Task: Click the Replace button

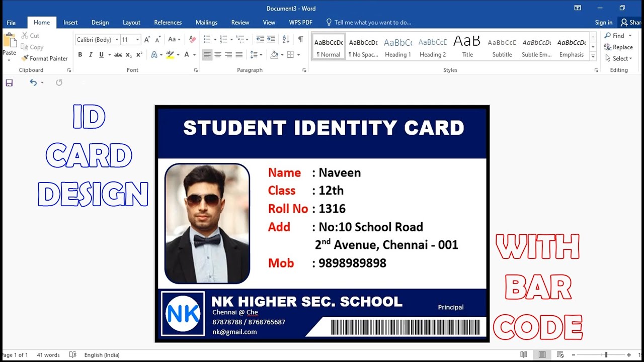Action: 618,47
